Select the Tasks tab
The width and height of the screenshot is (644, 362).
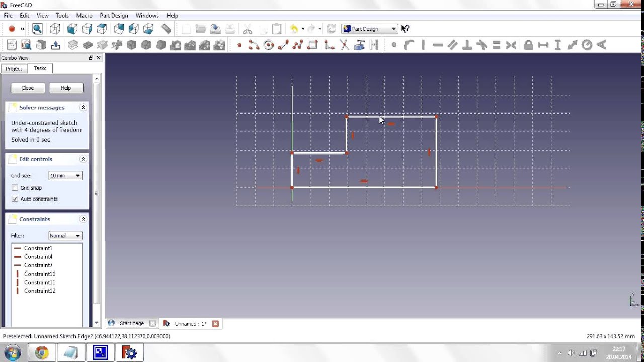[x=40, y=68]
